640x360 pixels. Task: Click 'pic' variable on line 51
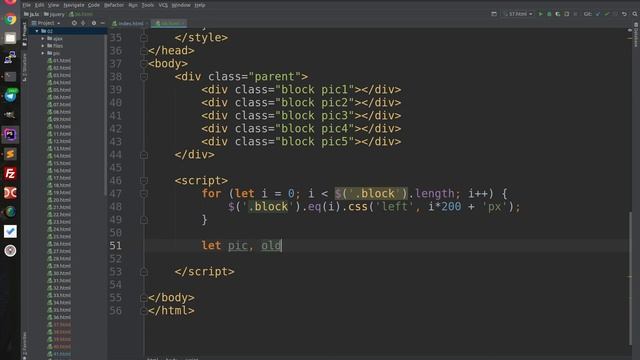238,246
